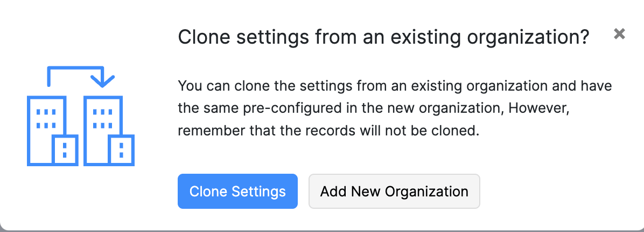Click the dialog title about cloning settings

click(383, 37)
